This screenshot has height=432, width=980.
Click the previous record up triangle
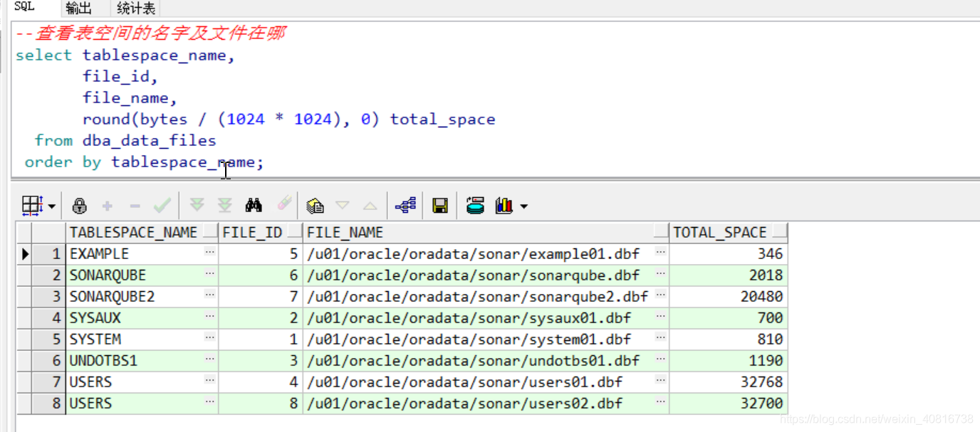(x=370, y=206)
